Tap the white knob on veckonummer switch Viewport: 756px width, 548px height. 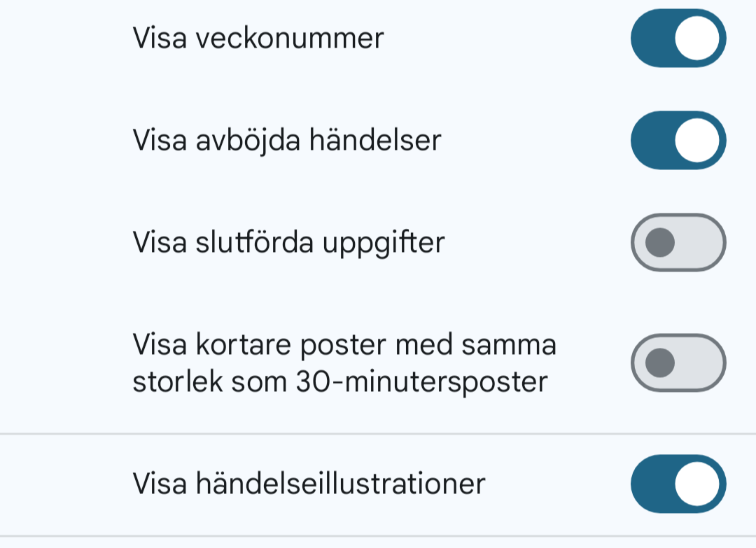pos(697,38)
